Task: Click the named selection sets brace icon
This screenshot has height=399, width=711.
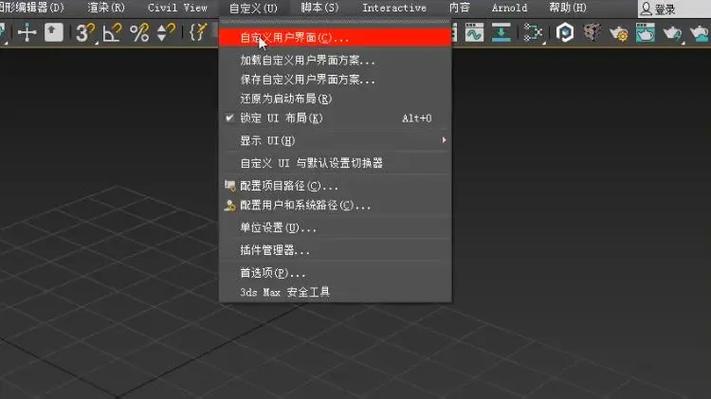Action: pos(198,33)
